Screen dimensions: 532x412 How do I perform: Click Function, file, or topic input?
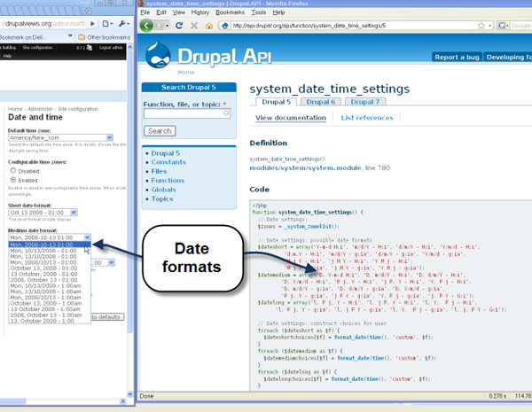click(x=187, y=113)
